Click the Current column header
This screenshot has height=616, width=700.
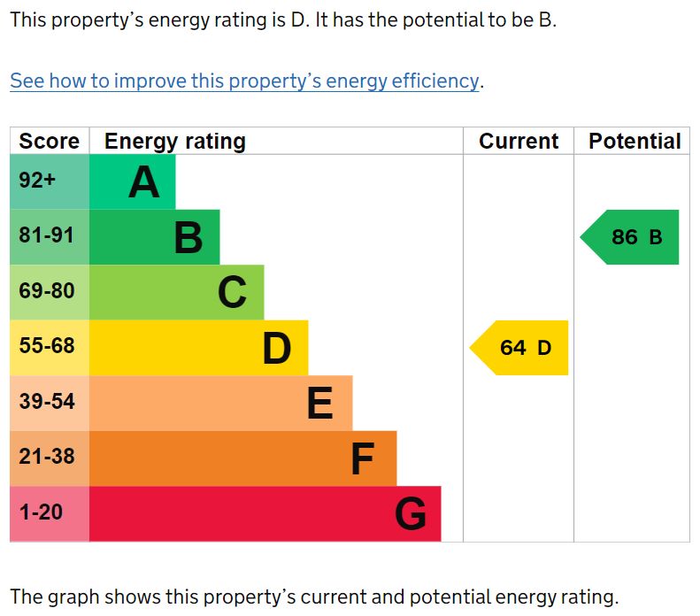(519, 142)
